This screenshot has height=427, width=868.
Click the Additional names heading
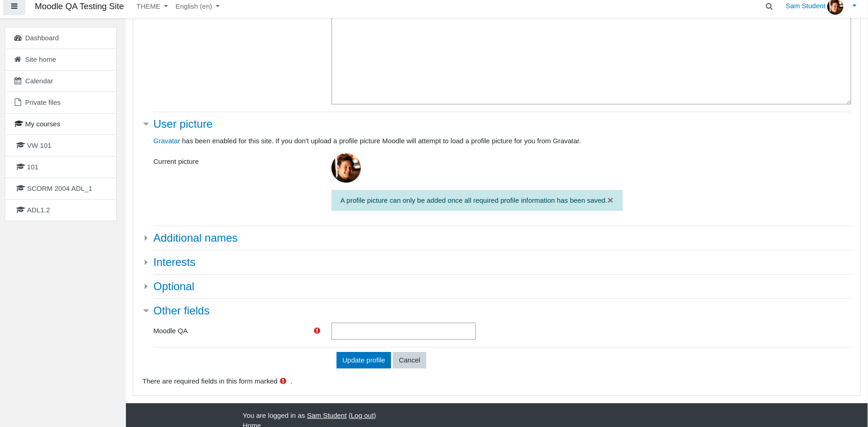pyautogui.click(x=195, y=238)
